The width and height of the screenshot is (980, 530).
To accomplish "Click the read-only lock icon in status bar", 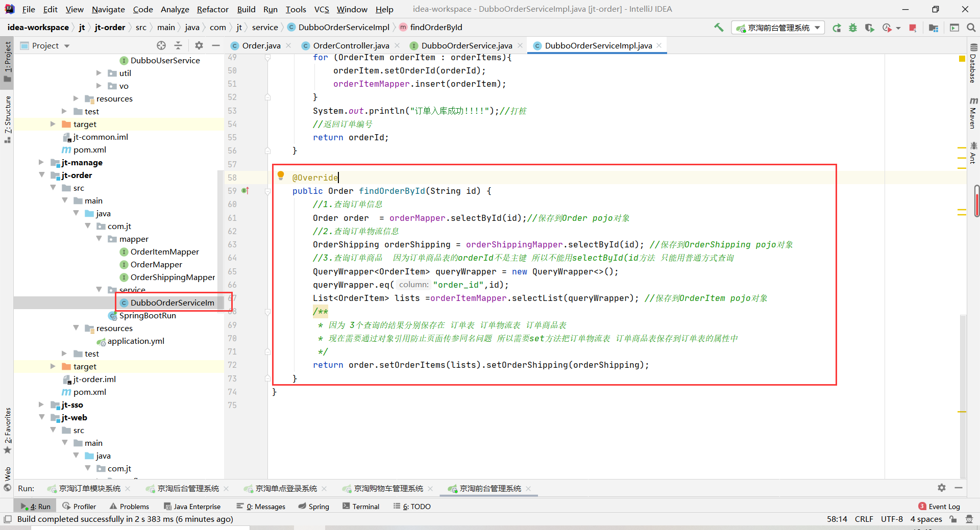I will (x=953, y=519).
